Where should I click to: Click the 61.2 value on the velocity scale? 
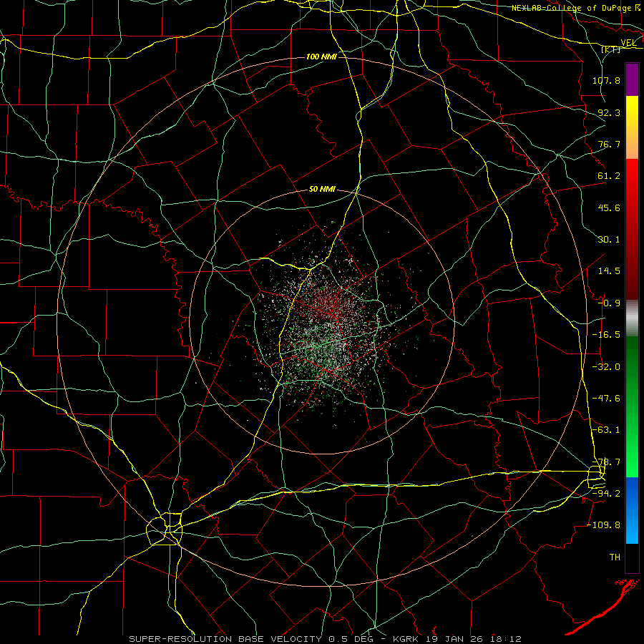609,176
